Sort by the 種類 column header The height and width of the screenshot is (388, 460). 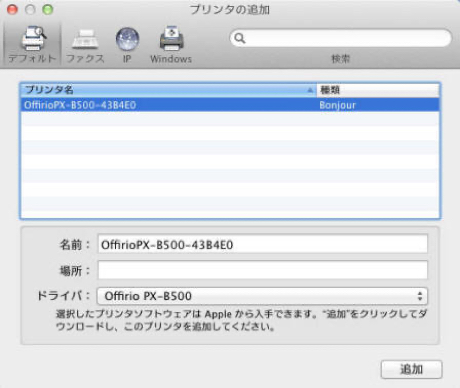378,90
